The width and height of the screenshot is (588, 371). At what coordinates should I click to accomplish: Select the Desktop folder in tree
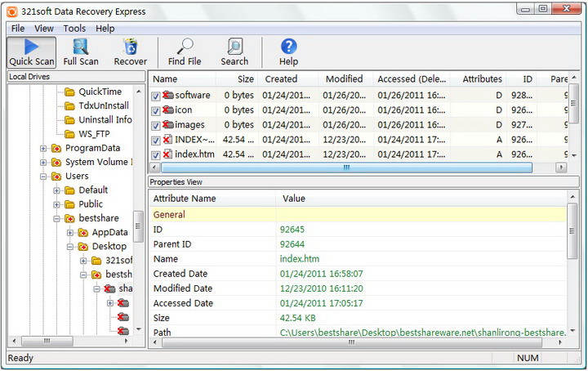pyautogui.click(x=109, y=246)
